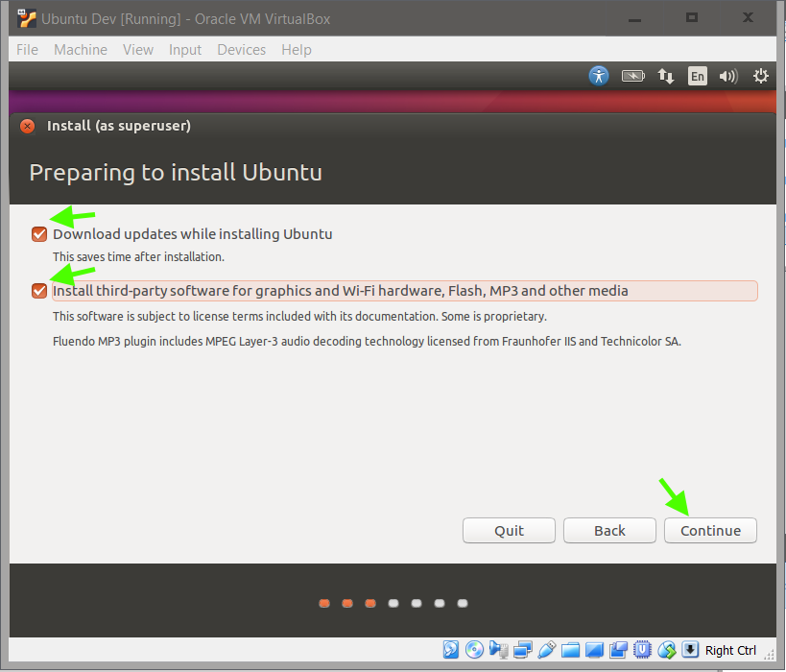Click the shared folders status icon
The width and height of the screenshot is (786, 672).
click(x=570, y=650)
